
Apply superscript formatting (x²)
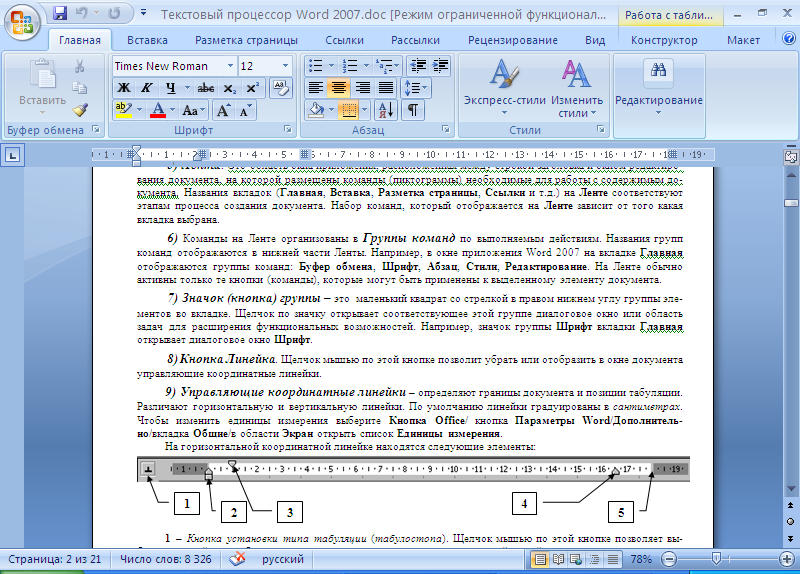(253, 88)
